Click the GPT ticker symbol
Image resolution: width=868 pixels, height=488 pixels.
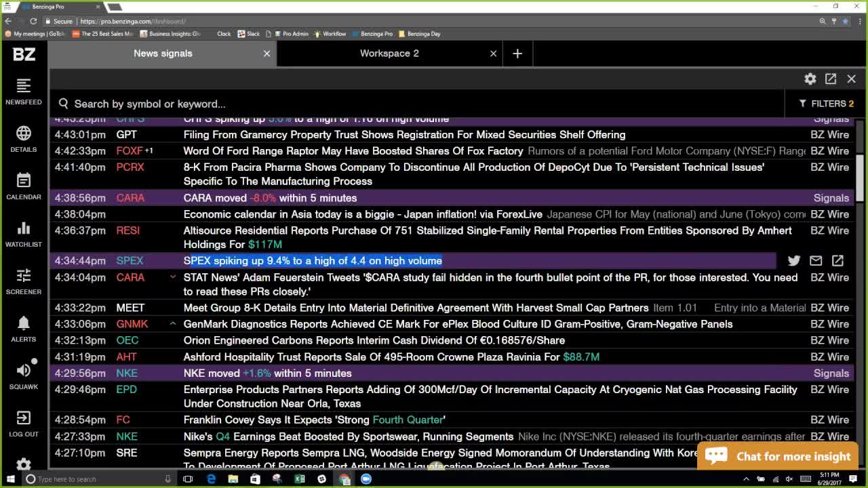pos(127,134)
